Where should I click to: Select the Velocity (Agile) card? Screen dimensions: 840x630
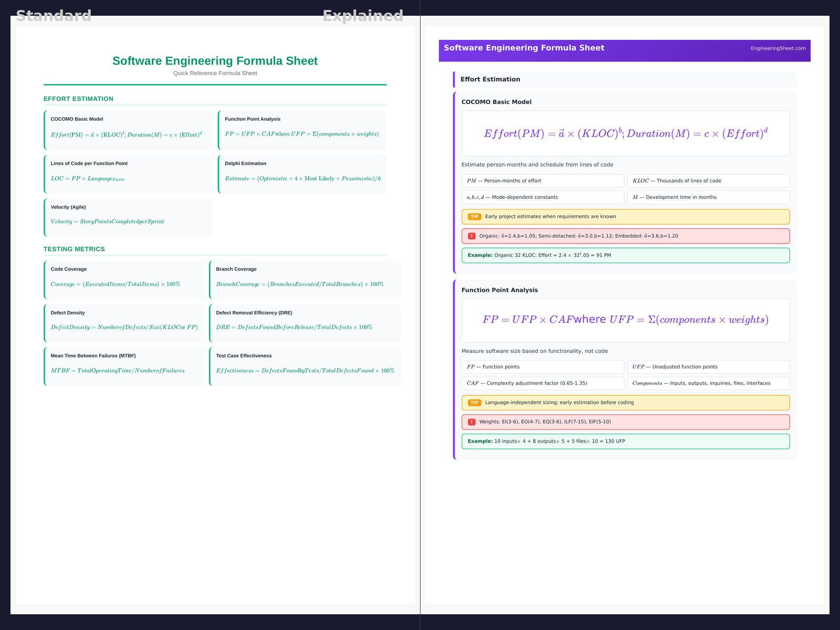(x=129, y=217)
